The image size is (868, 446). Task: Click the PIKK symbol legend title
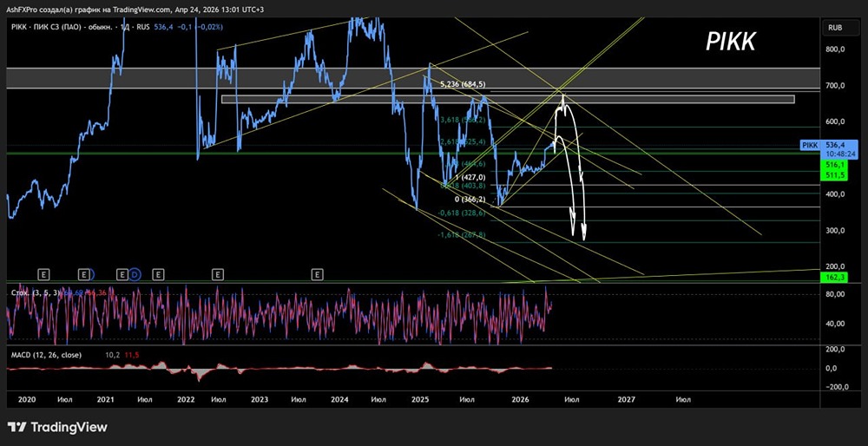point(78,27)
